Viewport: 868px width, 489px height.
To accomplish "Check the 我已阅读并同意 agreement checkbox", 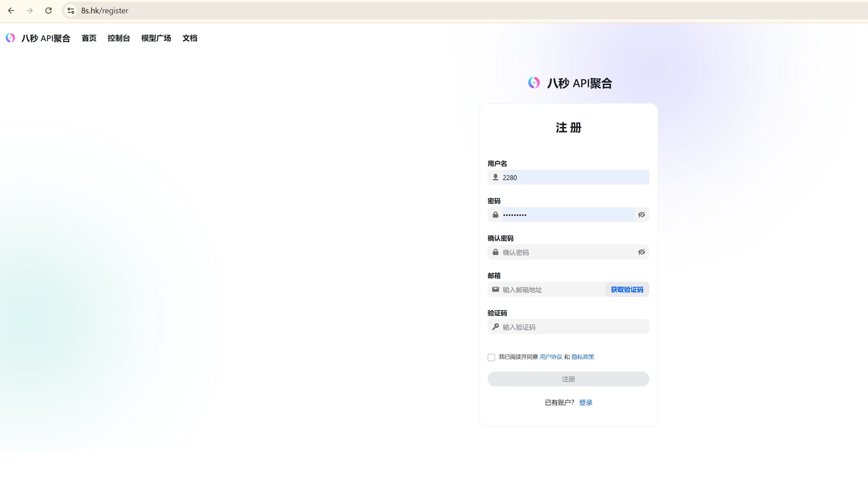I will click(491, 357).
